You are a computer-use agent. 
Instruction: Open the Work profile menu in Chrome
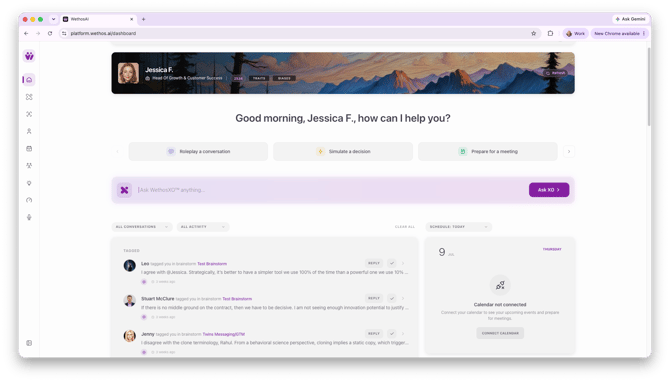tap(576, 33)
